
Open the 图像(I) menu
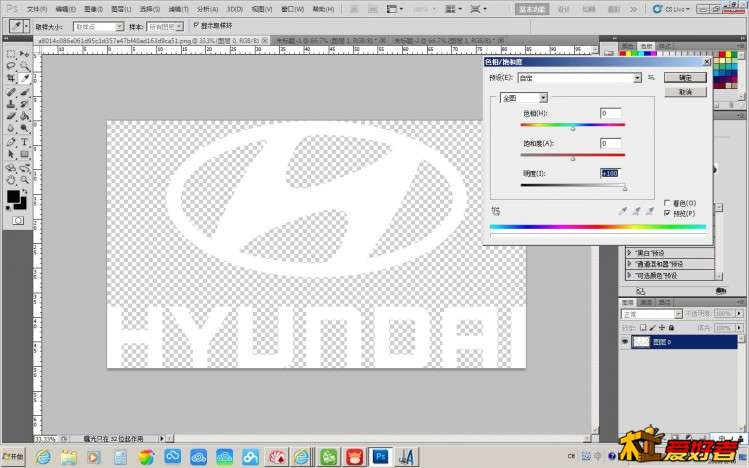(93, 9)
